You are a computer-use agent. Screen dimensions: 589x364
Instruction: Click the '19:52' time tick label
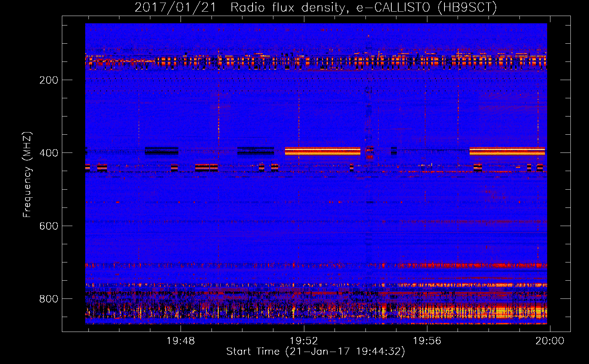(x=304, y=341)
